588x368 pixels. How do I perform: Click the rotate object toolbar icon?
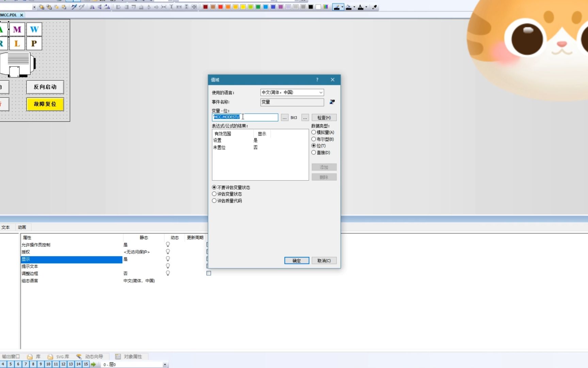tap(107, 6)
